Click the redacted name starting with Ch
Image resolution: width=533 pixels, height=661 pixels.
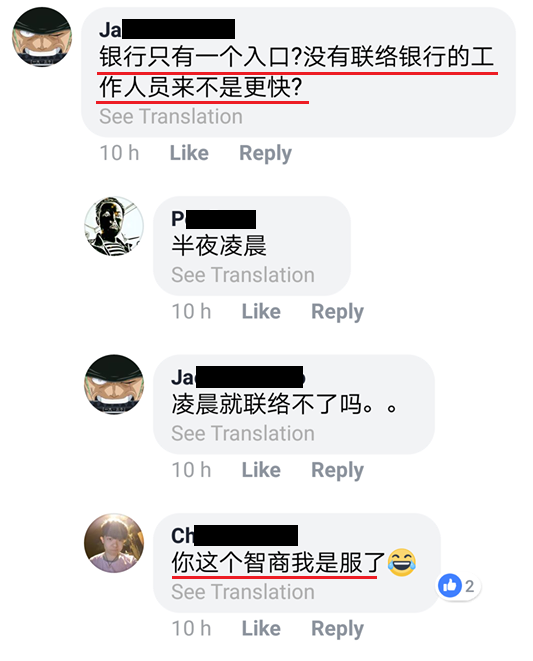[234, 535]
